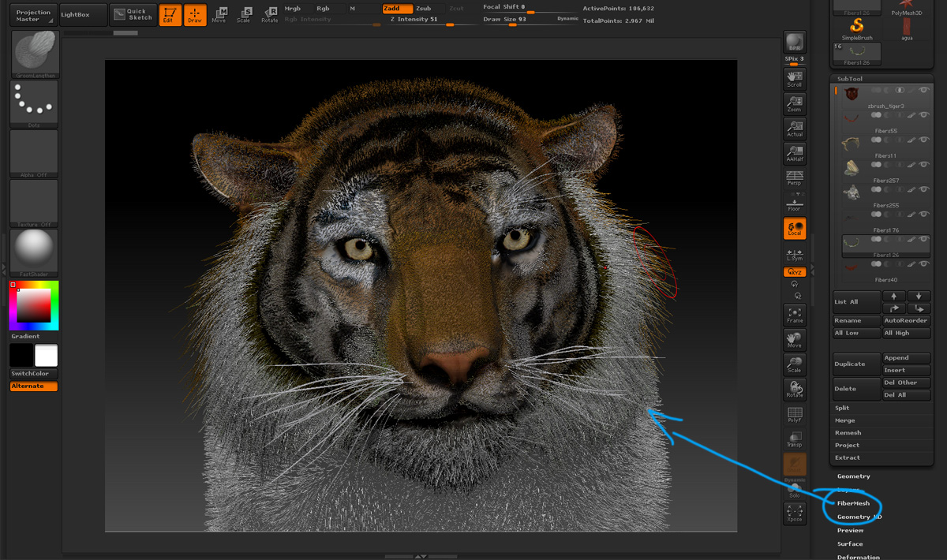Open the Dots stroke selector

click(x=34, y=103)
